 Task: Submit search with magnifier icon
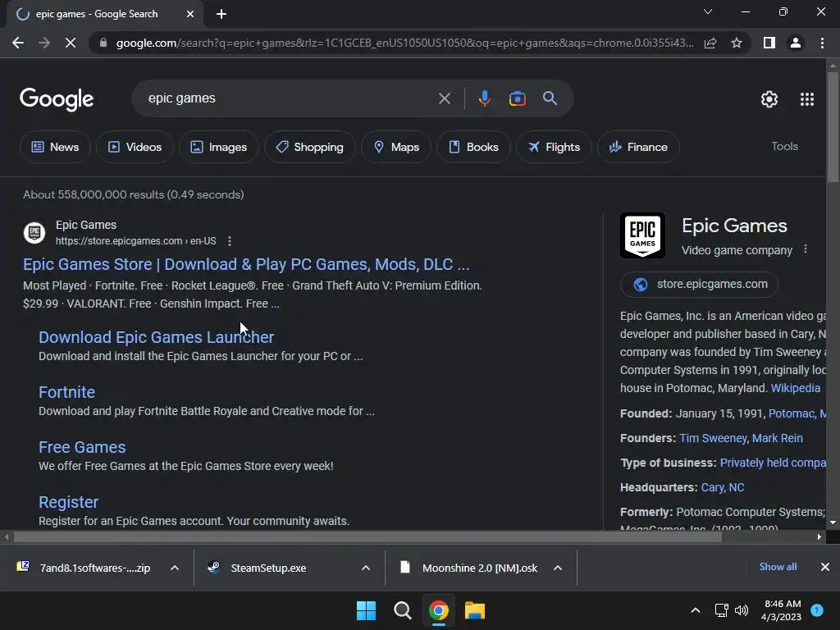point(550,98)
